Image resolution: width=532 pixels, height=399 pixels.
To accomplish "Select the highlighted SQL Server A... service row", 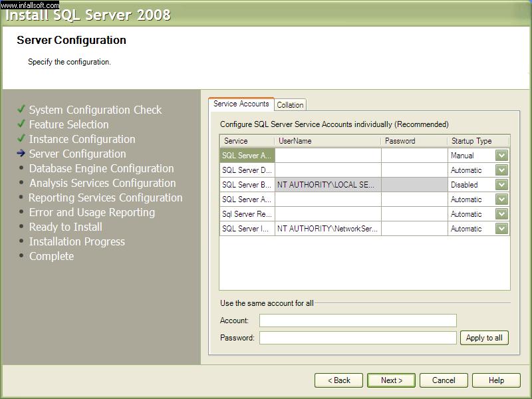I will 247,156.
